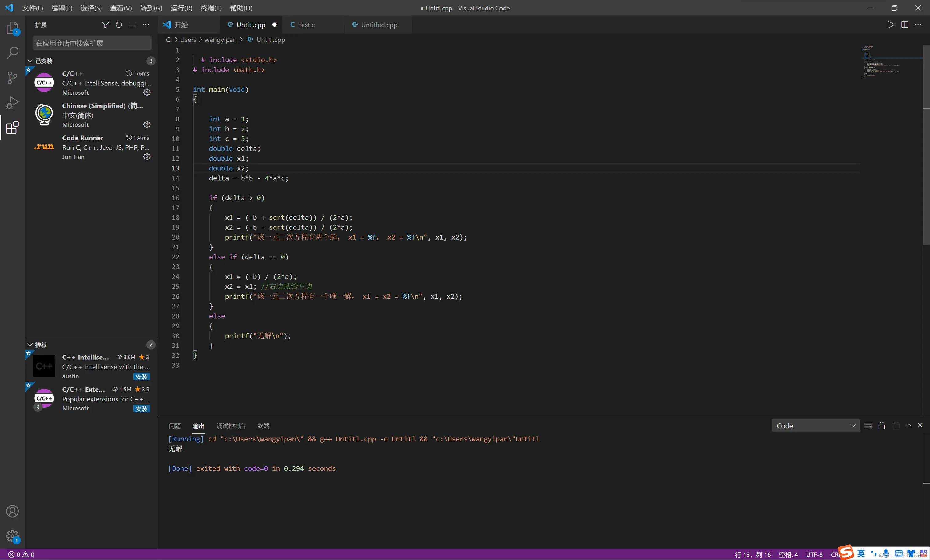Split the editor to the right

904,25
